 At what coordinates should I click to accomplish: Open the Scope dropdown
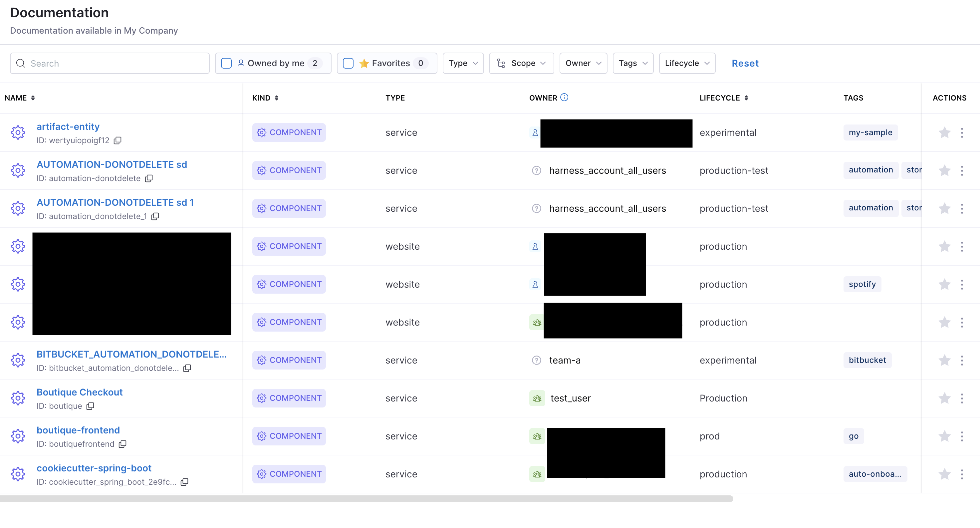[x=521, y=63]
